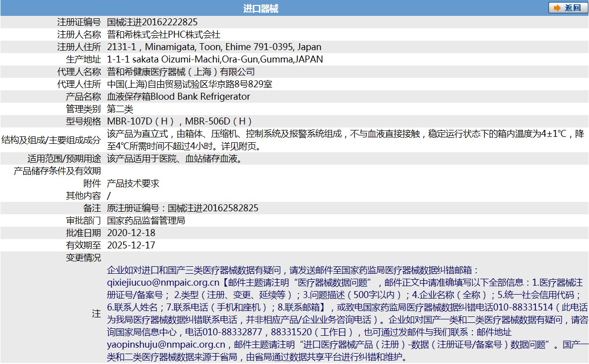
Task: Select model spec MBR-107D（H），MBR-506D（H）
Action: [180, 121]
